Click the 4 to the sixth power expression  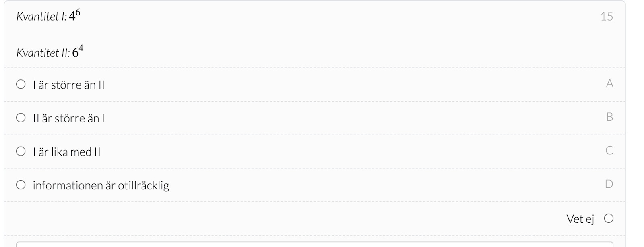(74, 15)
